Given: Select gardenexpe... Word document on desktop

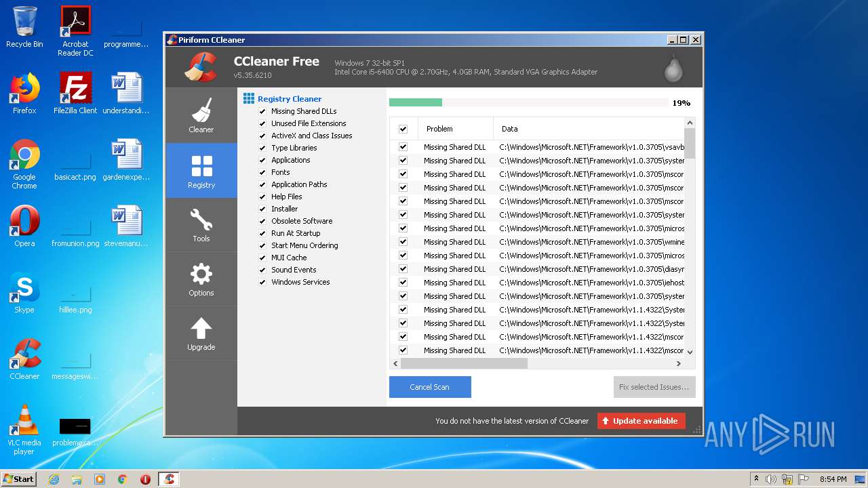Looking at the screenshot, I should pos(126,160).
